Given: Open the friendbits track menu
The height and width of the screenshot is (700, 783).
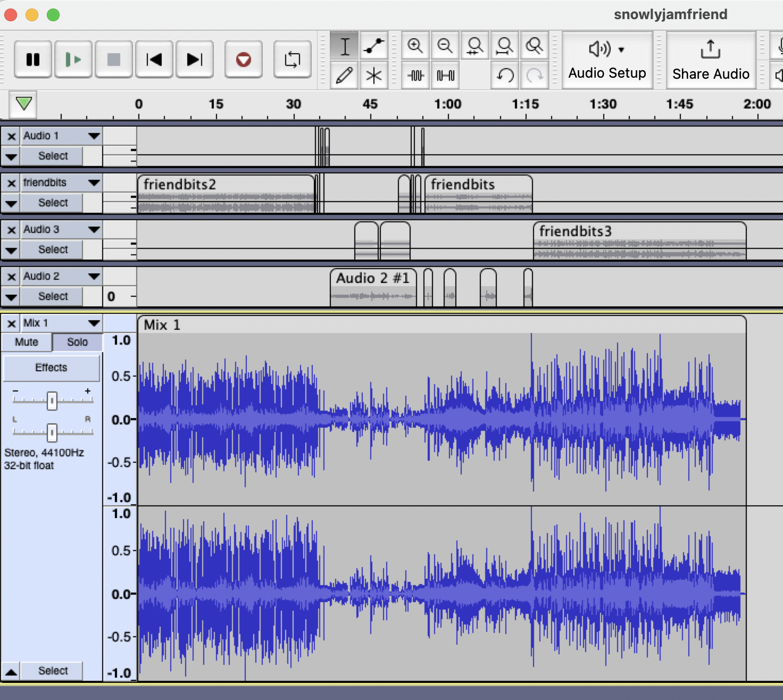Looking at the screenshot, I should 62,183.
